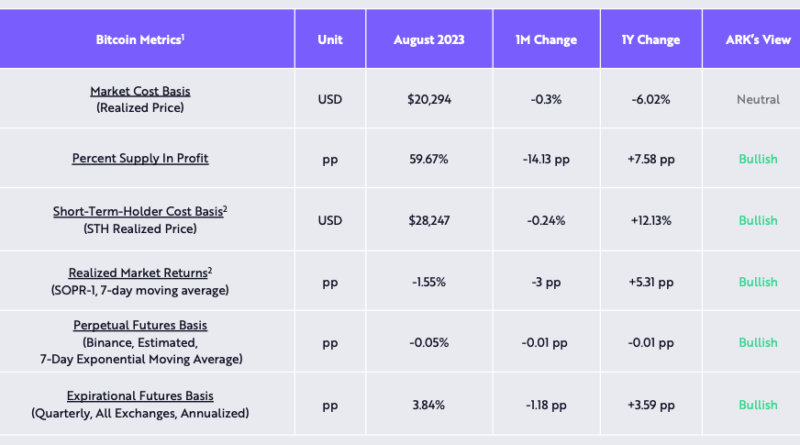Select the 59.67% value cell
Image resolution: width=800 pixels, height=445 pixels.
(428, 159)
